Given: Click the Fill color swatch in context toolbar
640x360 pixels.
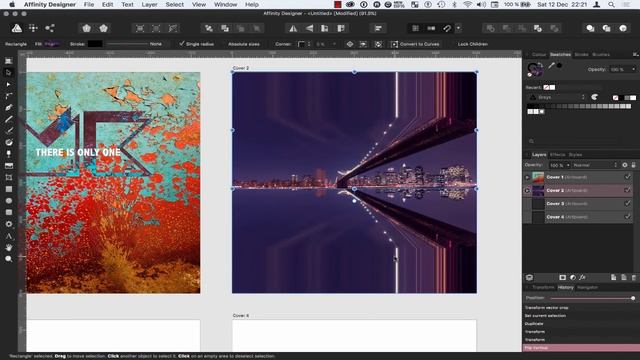Looking at the screenshot, I should [52, 44].
